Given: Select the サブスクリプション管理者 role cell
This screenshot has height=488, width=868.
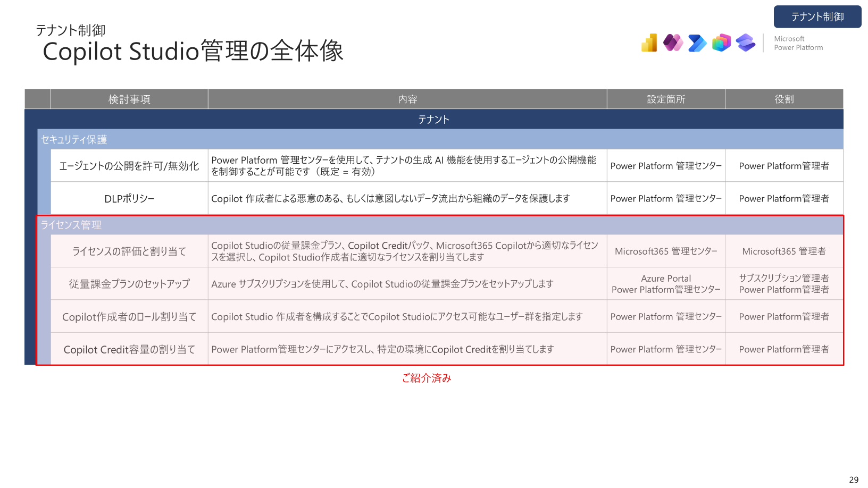Looking at the screenshot, I should coord(784,284).
